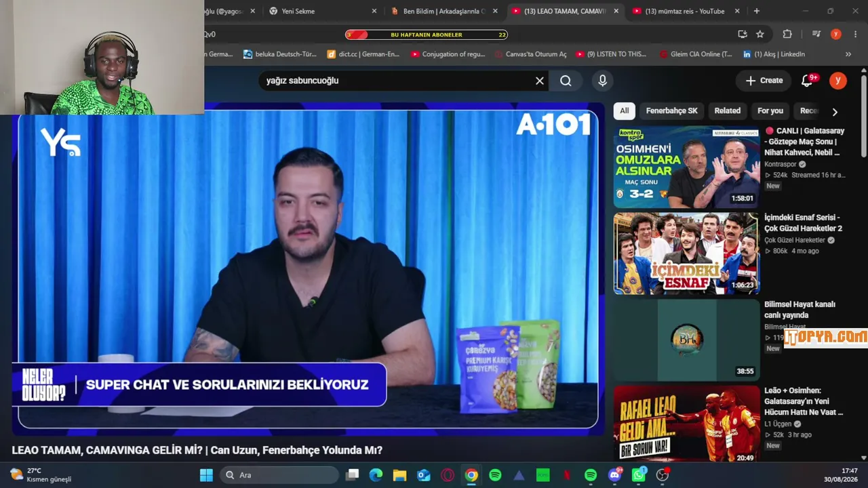Select the For you filter chip
Screen dimensions: 868x488
pyautogui.click(x=770, y=110)
